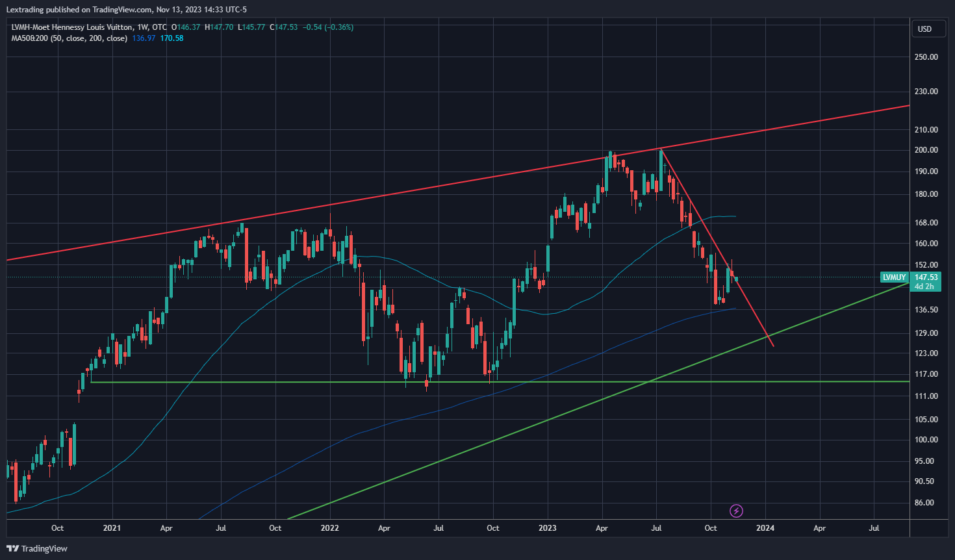Click the LVMH-Moet Hennessy Louis Vuitton symbol title
955x560 pixels.
pos(72,27)
